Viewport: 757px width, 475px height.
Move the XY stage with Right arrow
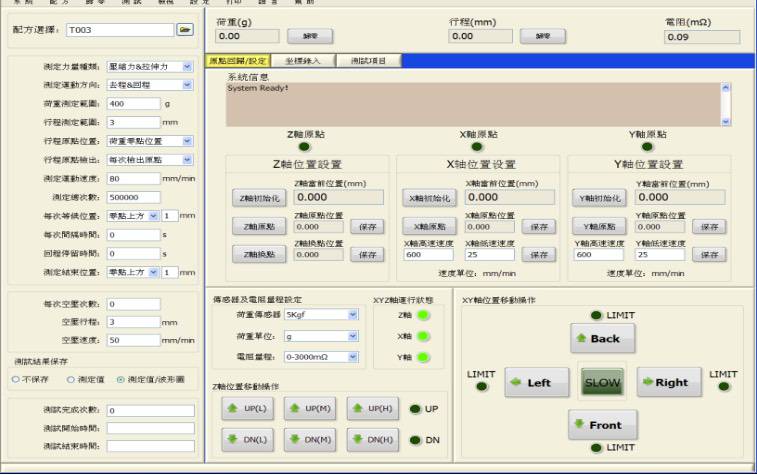(x=669, y=382)
